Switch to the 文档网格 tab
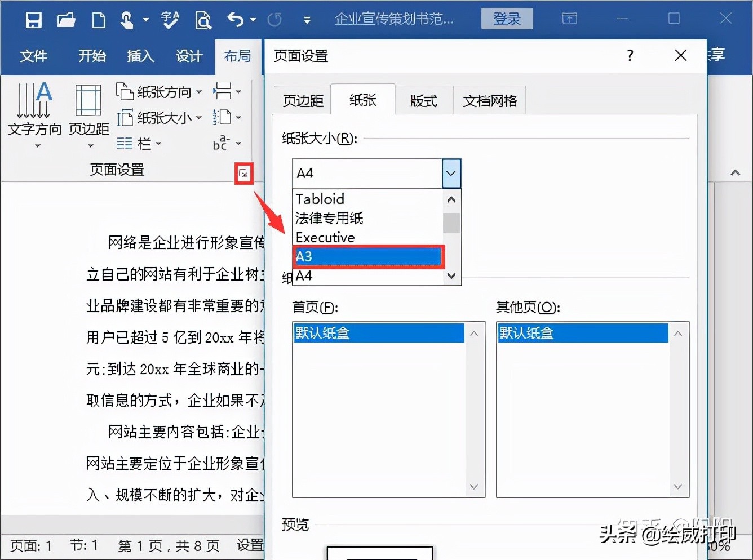The height and width of the screenshot is (560, 753). [489, 100]
